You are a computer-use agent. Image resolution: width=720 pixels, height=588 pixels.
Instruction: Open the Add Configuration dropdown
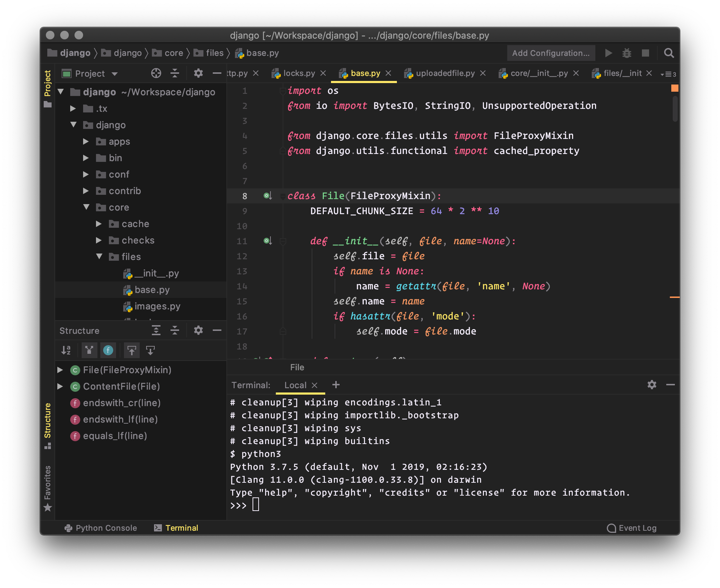click(550, 53)
